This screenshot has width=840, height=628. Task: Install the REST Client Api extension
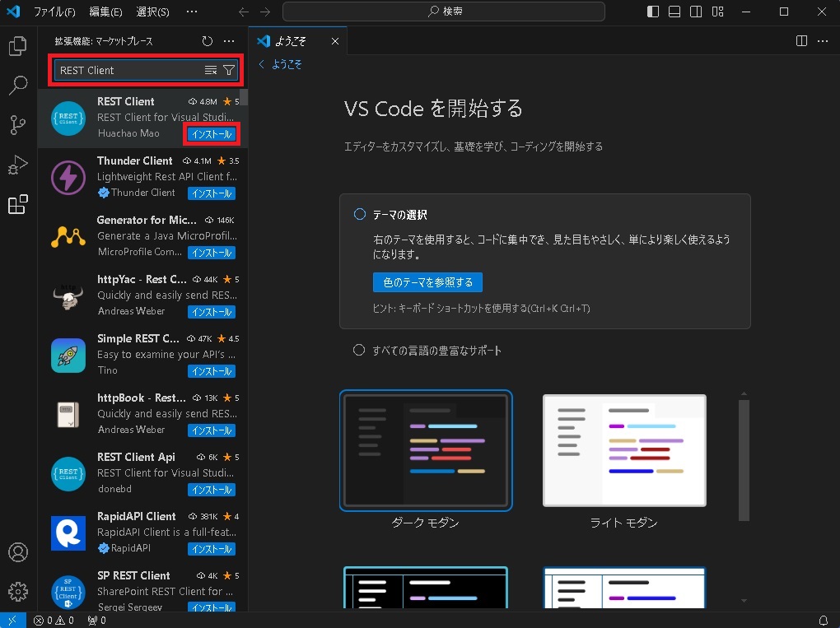coord(212,490)
